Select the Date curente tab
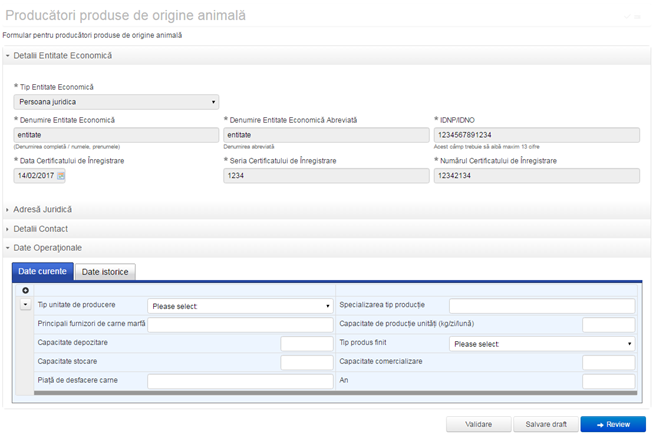656x441 pixels. click(x=42, y=271)
